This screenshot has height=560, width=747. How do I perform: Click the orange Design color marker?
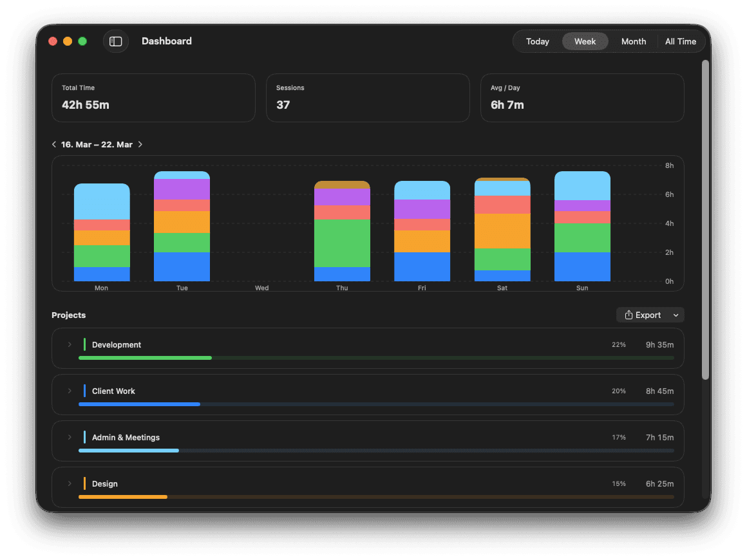click(84, 484)
